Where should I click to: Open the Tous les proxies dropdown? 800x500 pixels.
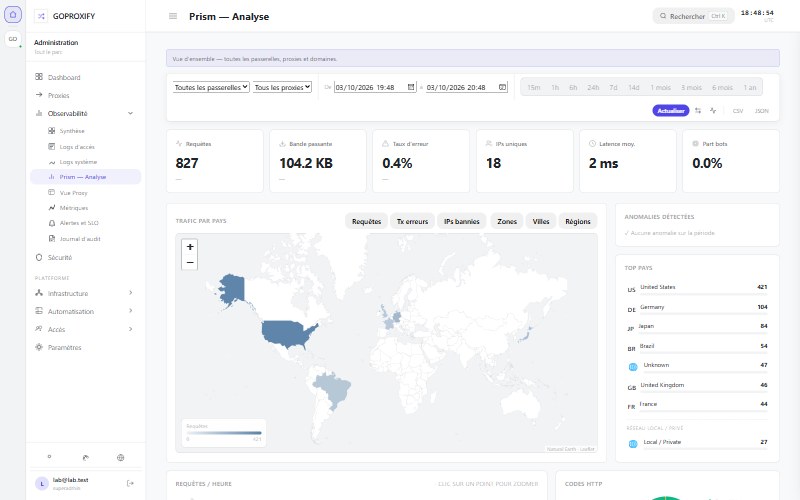pos(282,87)
